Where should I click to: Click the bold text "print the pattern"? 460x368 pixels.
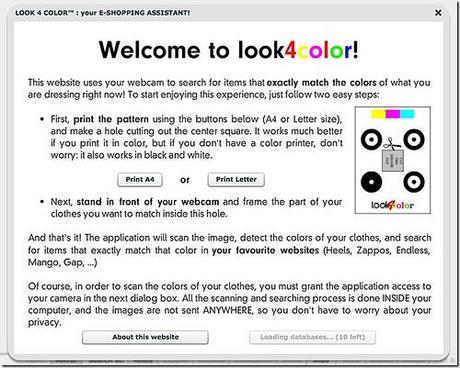111,119
